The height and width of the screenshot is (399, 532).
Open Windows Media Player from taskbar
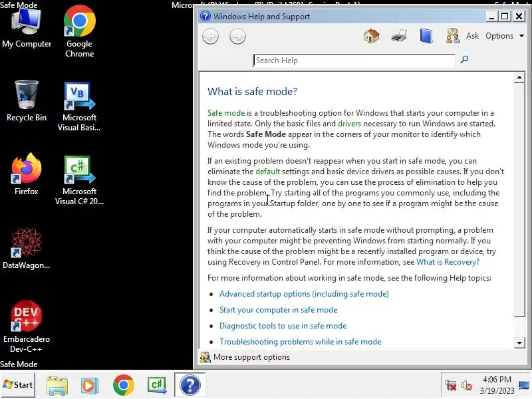(x=90, y=386)
